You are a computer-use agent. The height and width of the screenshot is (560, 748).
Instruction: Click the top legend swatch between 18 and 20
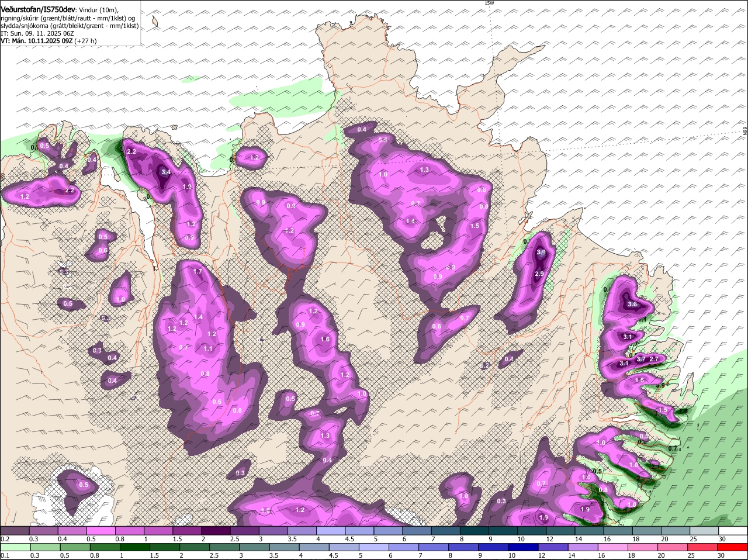[x=647, y=530]
